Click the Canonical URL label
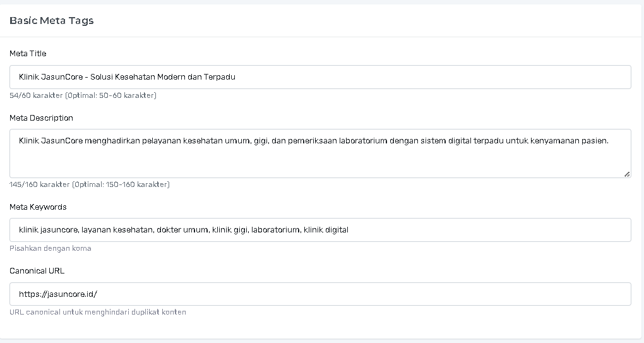 [37, 271]
